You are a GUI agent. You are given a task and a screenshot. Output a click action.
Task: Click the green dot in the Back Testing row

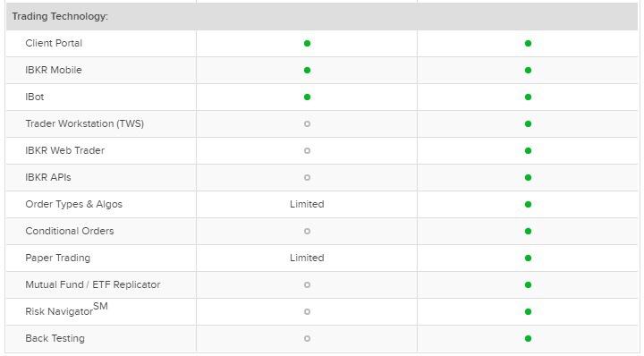click(x=528, y=338)
